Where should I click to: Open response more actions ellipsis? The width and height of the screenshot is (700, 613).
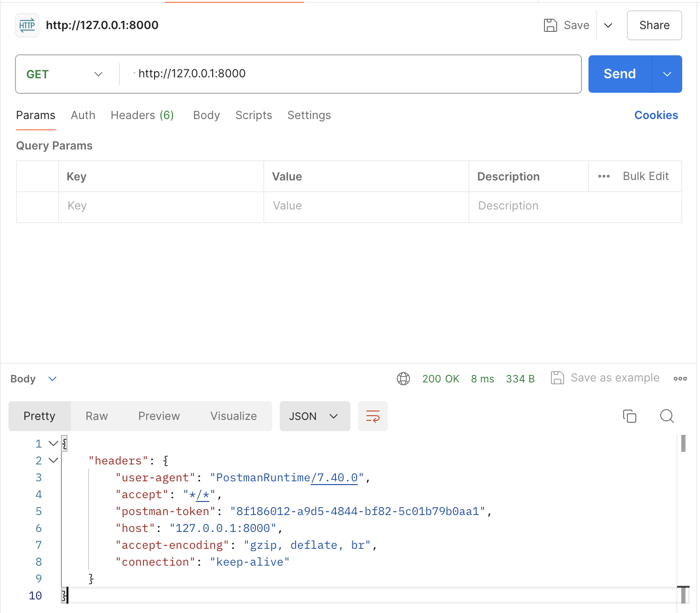[680, 379]
